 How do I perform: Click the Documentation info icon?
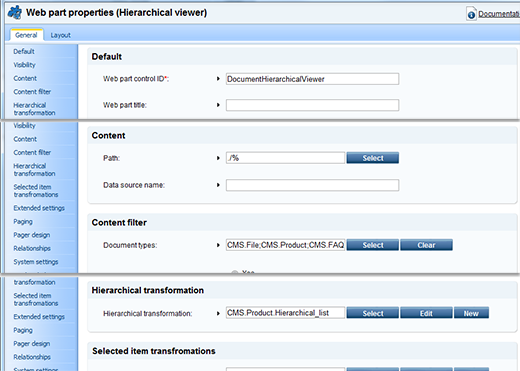(471, 14)
